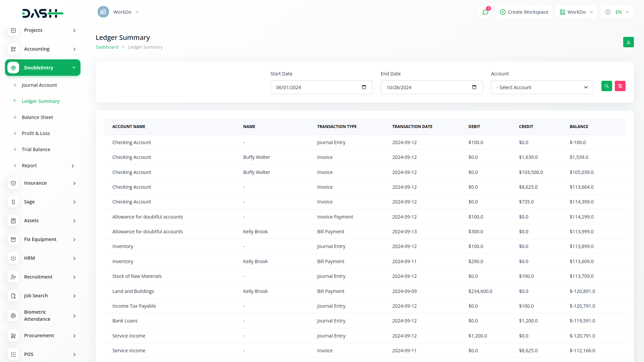Open the Balance Sheet menu item
This screenshot has height=362, width=644.
(37, 117)
